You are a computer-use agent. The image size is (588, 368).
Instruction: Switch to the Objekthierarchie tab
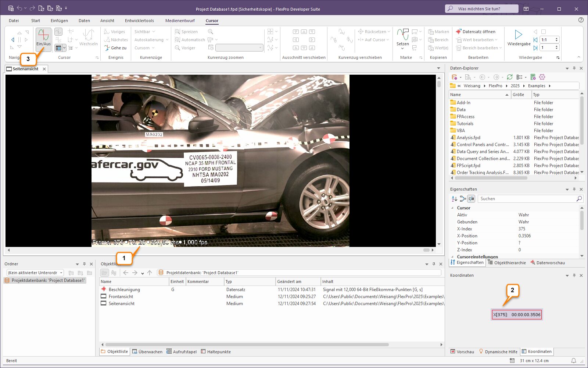[x=507, y=263]
